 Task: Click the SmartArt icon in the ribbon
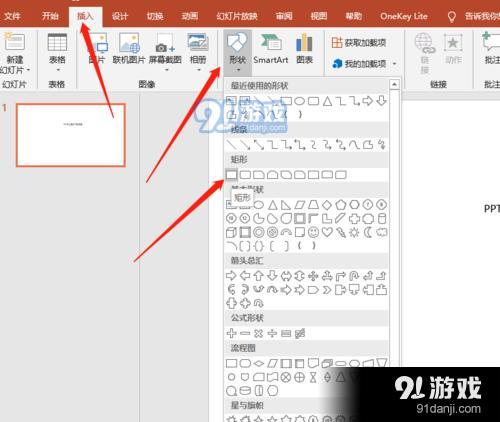tap(271, 49)
